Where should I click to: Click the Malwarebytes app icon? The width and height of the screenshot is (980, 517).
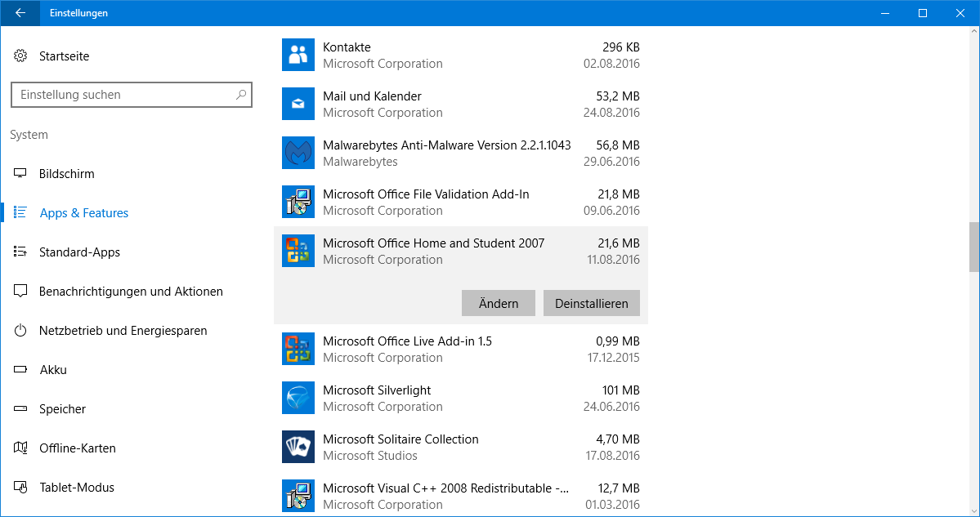point(298,153)
